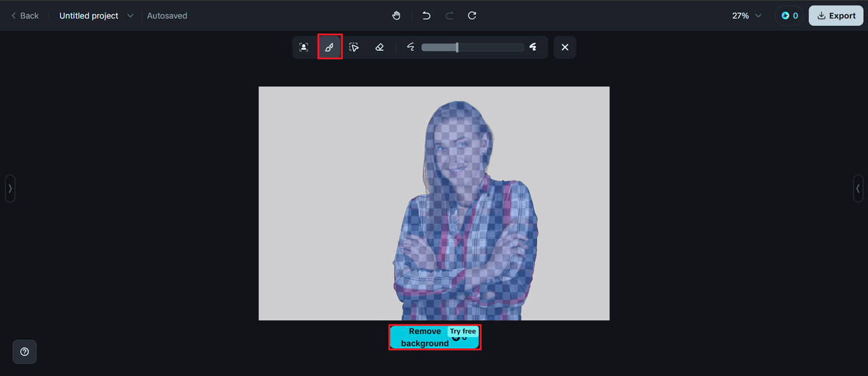The height and width of the screenshot is (376, 868).
Task: Open the 27% zoom level dropdown
Action: point(747,16)
